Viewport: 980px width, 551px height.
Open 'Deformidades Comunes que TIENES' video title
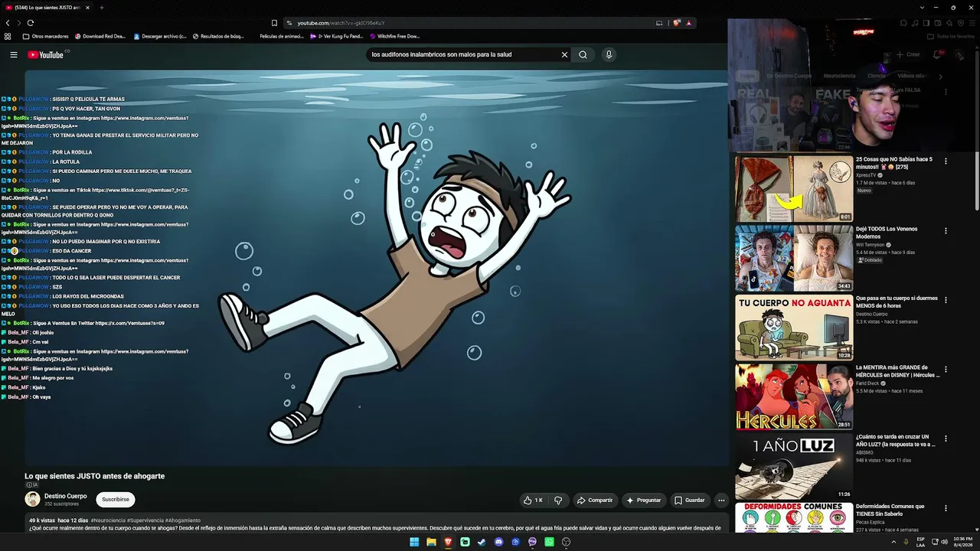(x=891, y=510)
